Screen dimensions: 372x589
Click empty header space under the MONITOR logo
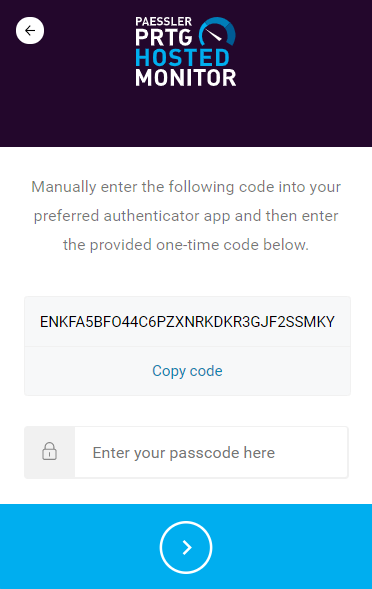[x=186, y=117]
